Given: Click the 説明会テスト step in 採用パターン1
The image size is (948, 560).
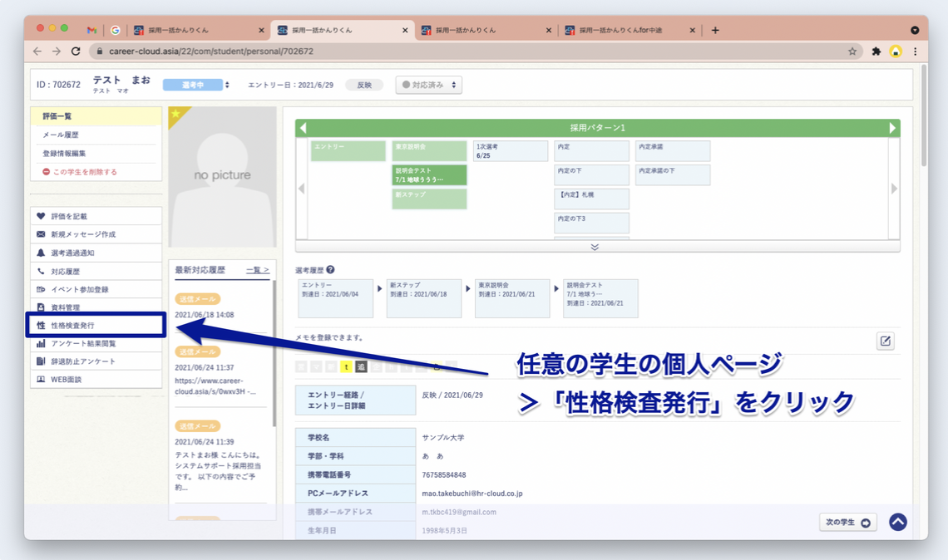Looking at the screenshot, I should (x=429, y=174).
